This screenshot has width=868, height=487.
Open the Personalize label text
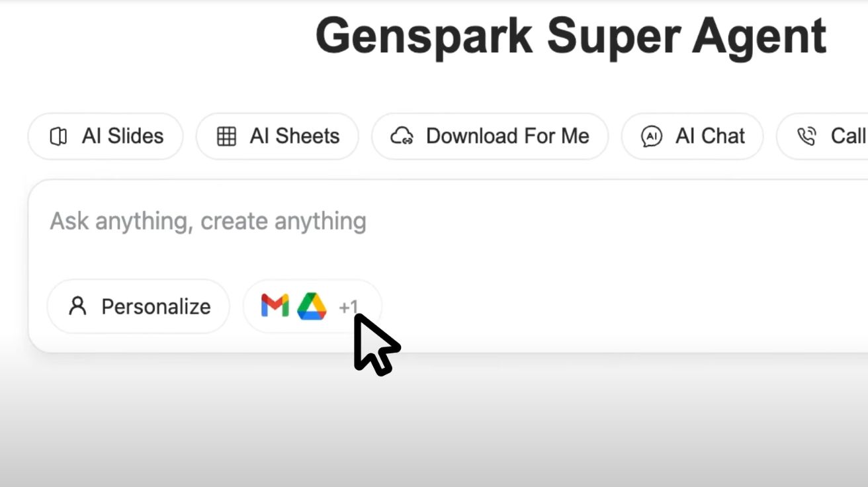pyautogui.click(x=155, y=306)
